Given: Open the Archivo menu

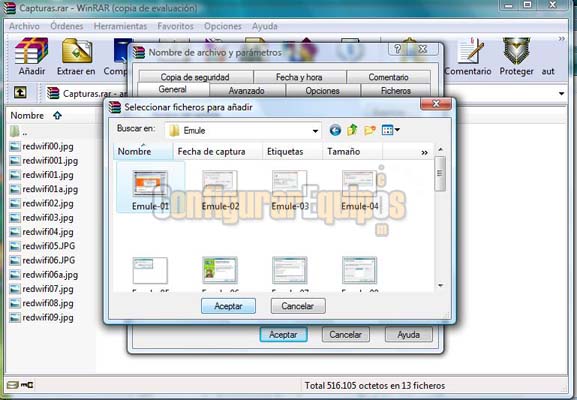Looking at the screenshot, I should pyautogui.click(x=24, y=26).
